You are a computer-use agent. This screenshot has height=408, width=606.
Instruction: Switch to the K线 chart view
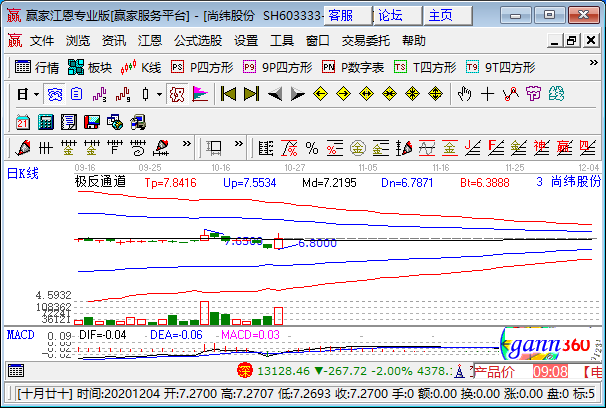coord(141,67)
